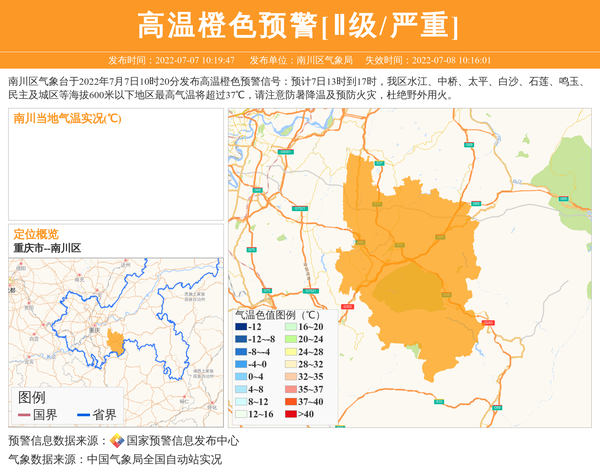
Task: Click the 24~28 yellow legend swatch
Action: click(290, 352)
